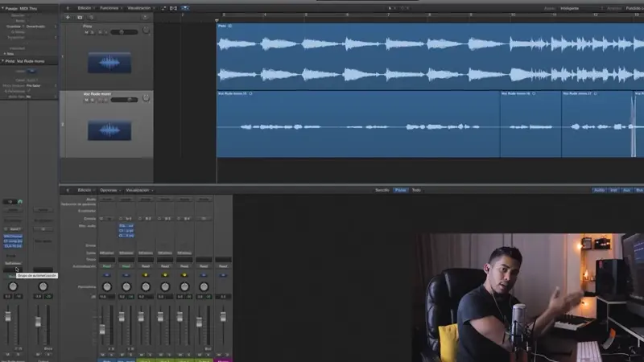Open the top audio effect slot on second mixer channel
644x362 pixels.
click(x=126, y=226)
